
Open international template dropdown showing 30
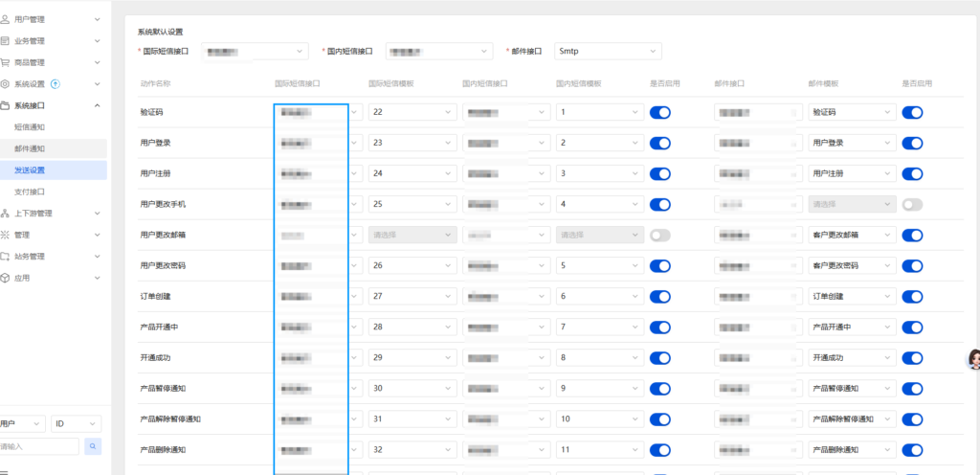pos(412,389)
